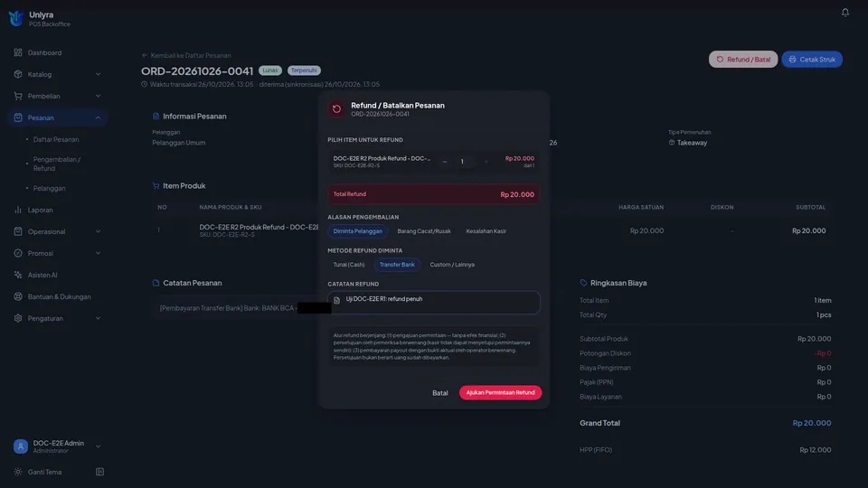Click the Refund / Batal button
Viewport: 868px width, 488px height.
click(743, 60)
